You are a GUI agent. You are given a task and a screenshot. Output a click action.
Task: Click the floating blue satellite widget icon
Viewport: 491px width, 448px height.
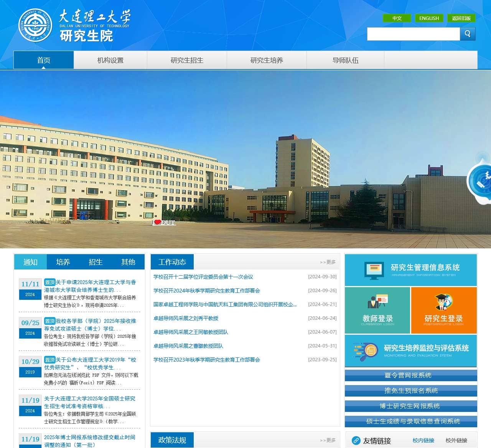[479, 180]
